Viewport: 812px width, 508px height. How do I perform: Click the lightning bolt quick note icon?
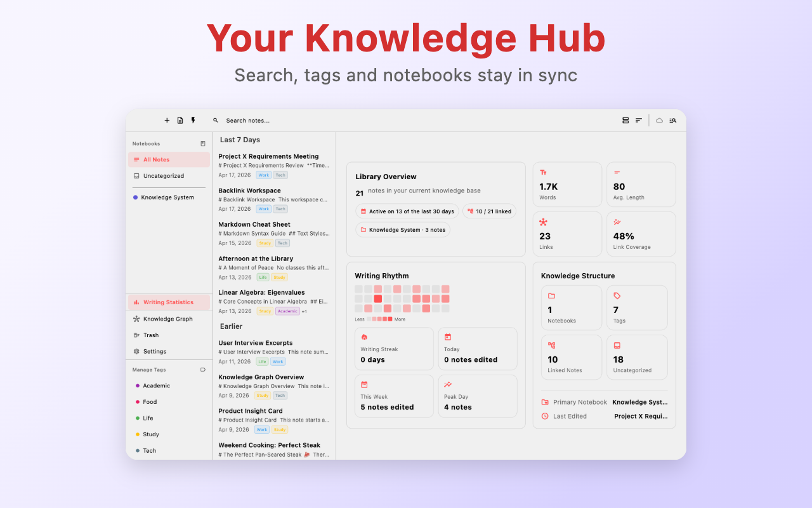click(193, 120)
